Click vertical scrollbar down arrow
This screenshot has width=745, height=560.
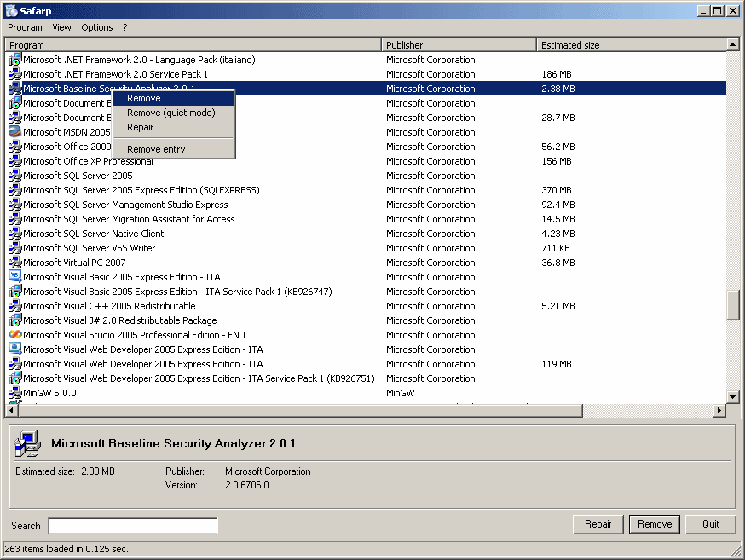733,396
